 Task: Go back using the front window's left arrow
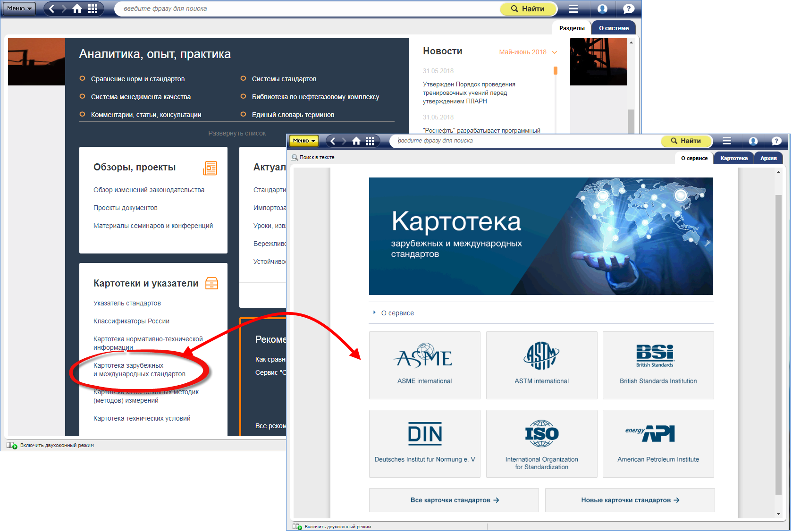(x=333, y=141)
